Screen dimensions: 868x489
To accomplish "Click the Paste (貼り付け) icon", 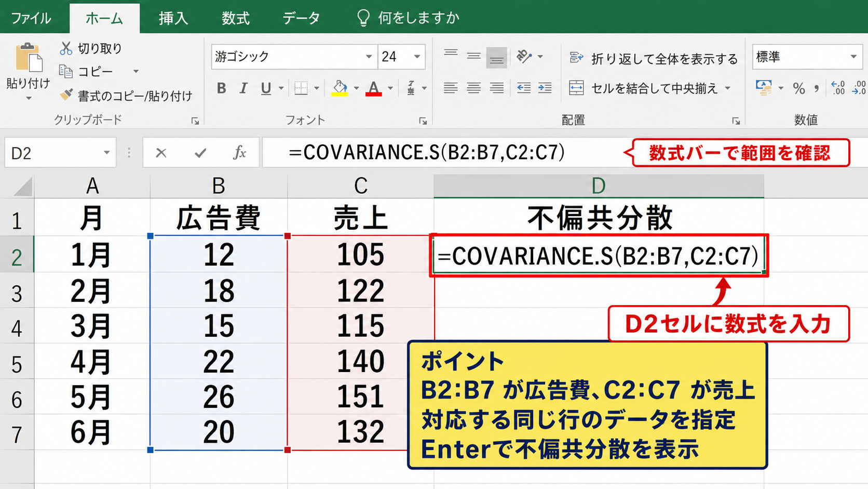I will pos(29,57).
